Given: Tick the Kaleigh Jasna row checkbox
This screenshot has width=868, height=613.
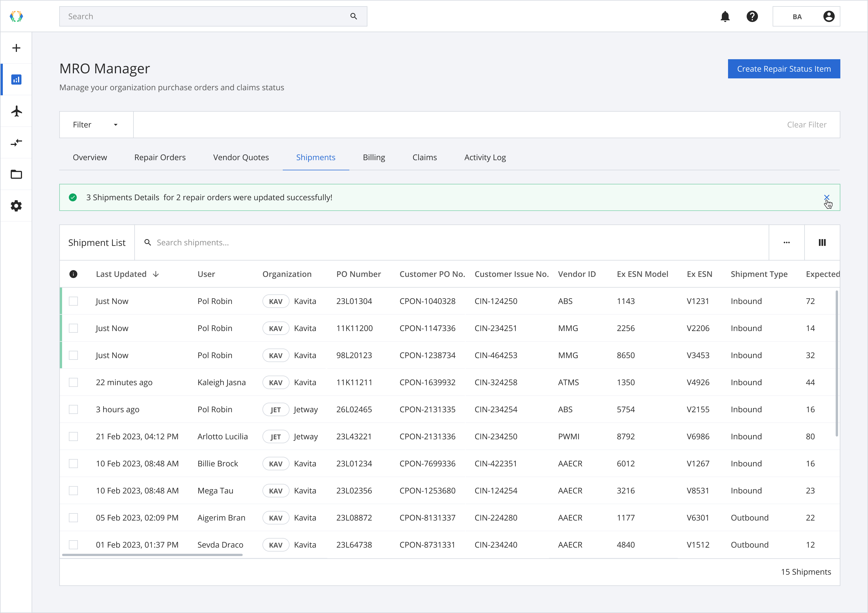Looking at the screenshot, I should (x=73, y=382).
